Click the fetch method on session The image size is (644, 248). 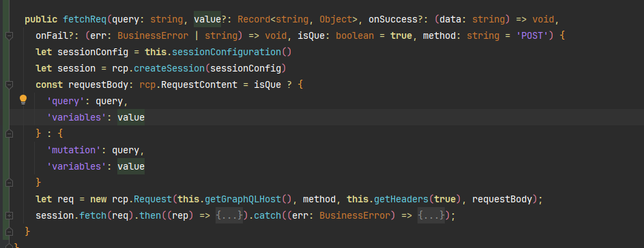click(93, 215)
